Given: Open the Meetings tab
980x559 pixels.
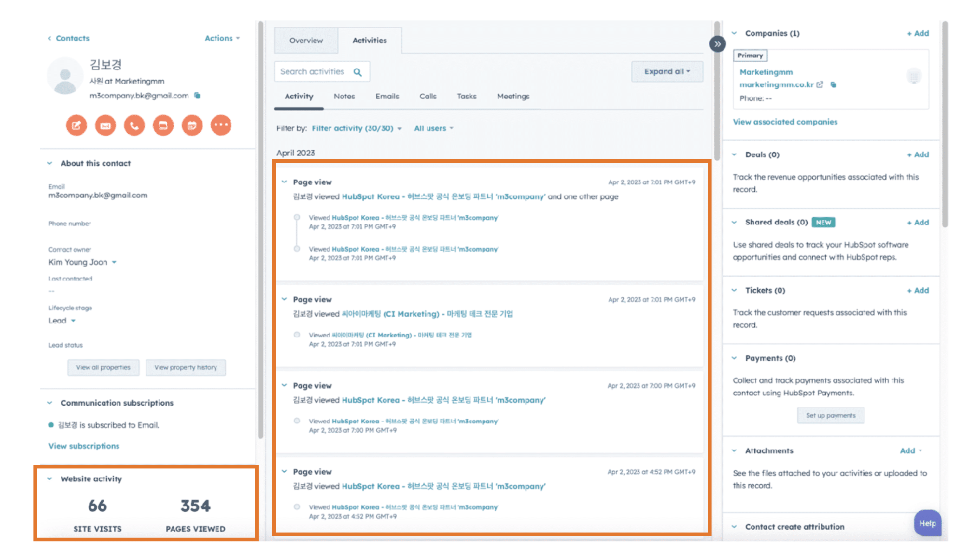Looking at the screenshot, I should point(513,96).
